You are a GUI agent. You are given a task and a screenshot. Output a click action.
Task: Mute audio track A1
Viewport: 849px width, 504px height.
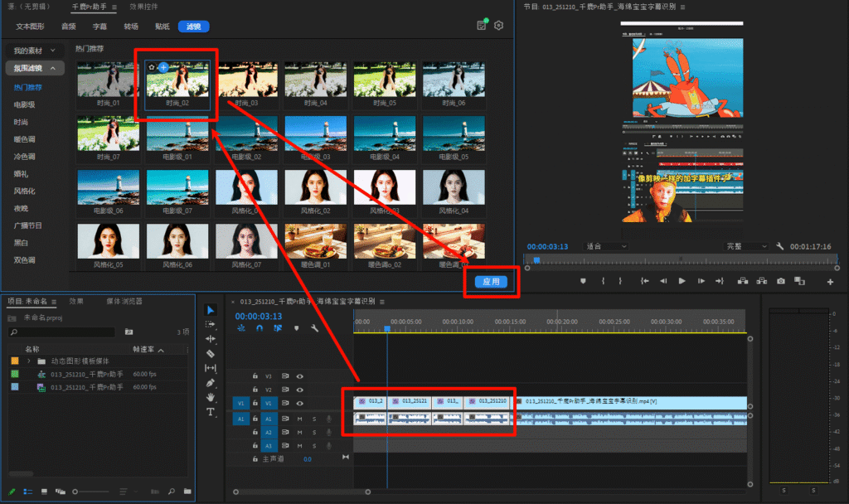[x=300, y=419]
